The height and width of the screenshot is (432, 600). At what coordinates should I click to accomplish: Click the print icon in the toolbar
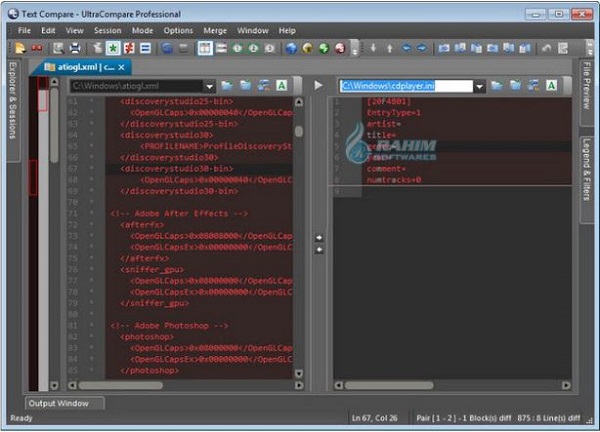tap(75, 48)
